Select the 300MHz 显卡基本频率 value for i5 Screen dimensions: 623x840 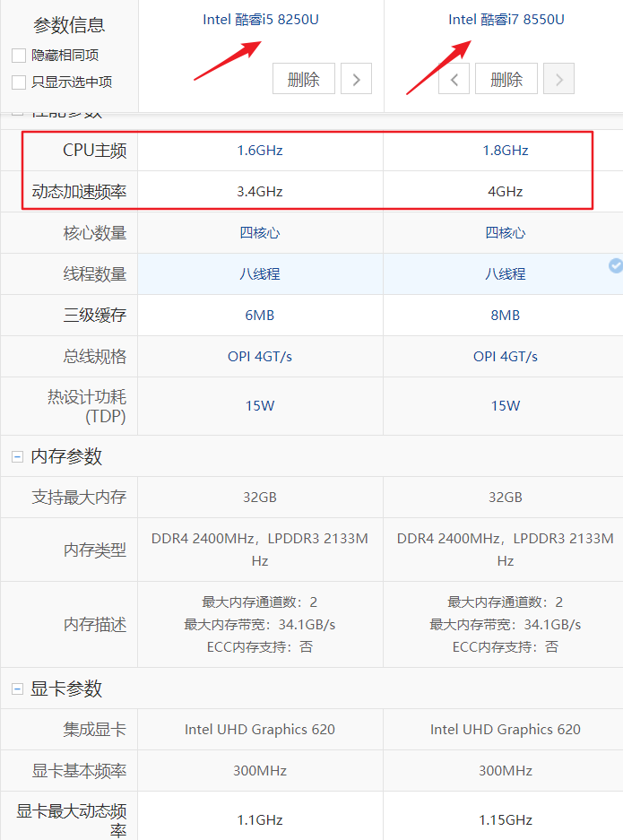coord(260,771)
